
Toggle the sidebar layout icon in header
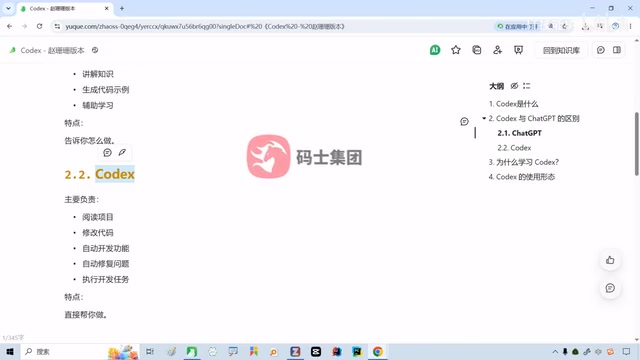pos(617,50)
